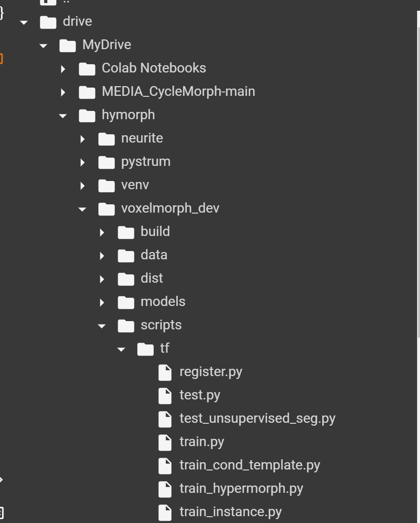Screen dimensions: 420x523
Task: Expand the build folder
Action: [102, 232]
